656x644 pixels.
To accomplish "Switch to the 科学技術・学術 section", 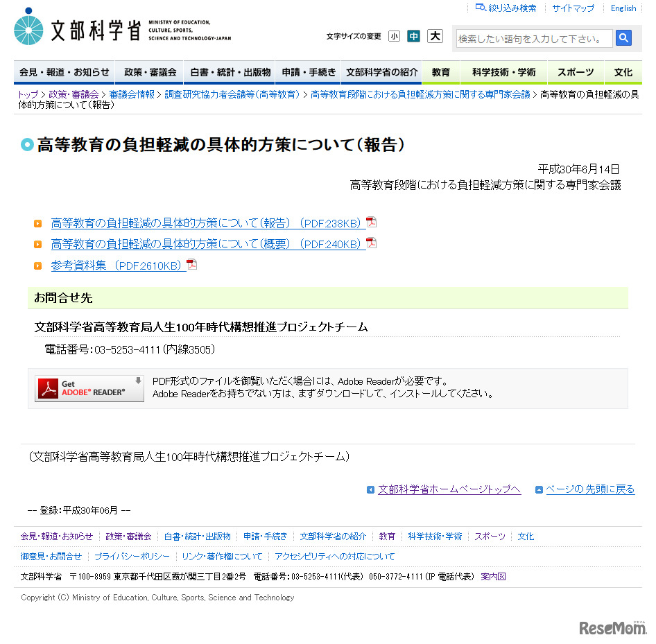I will tap(503, 72).
